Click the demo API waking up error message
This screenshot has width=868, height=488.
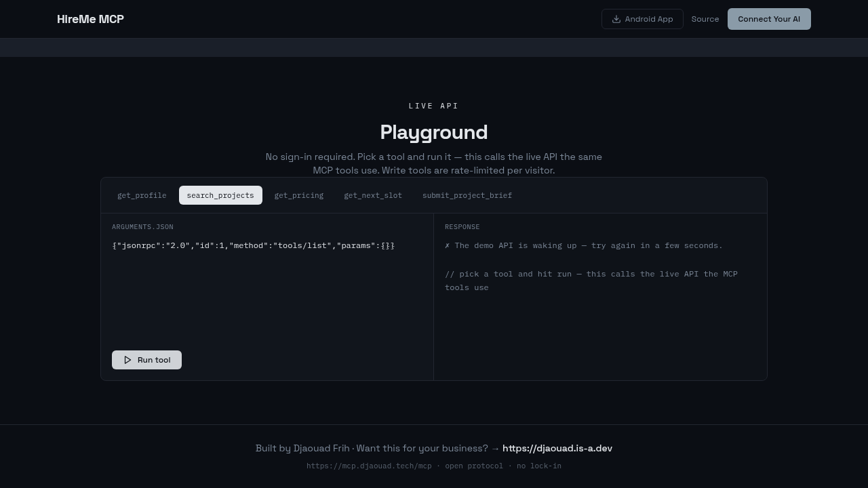584,245
